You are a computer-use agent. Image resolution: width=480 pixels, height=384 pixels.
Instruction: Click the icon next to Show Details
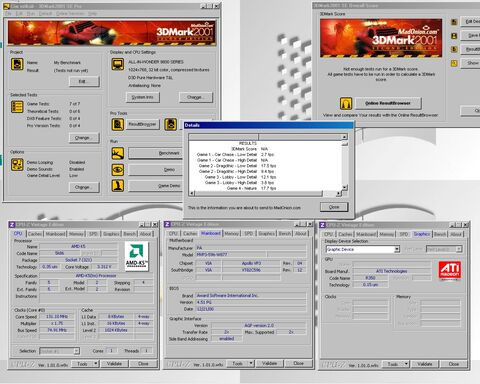454,63
